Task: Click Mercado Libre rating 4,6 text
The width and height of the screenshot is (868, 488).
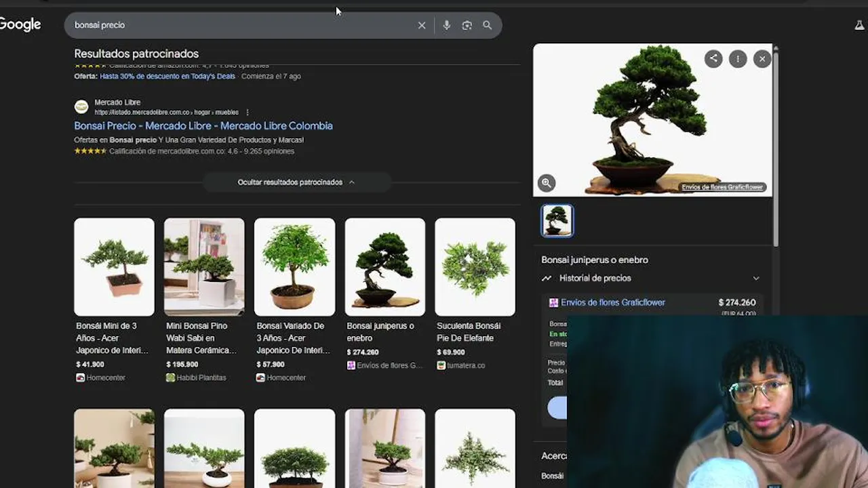Action: (201, 151)
